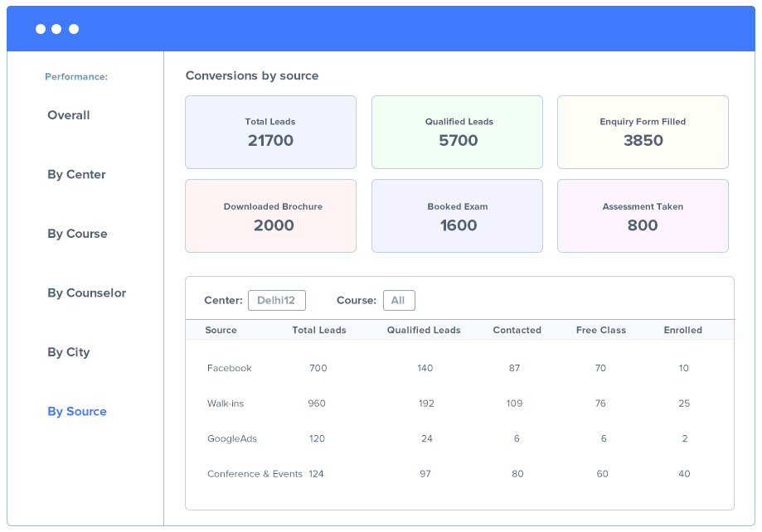Click the GoogleAds source row
This screenshot has height=532, width=762.
(231, 438)
